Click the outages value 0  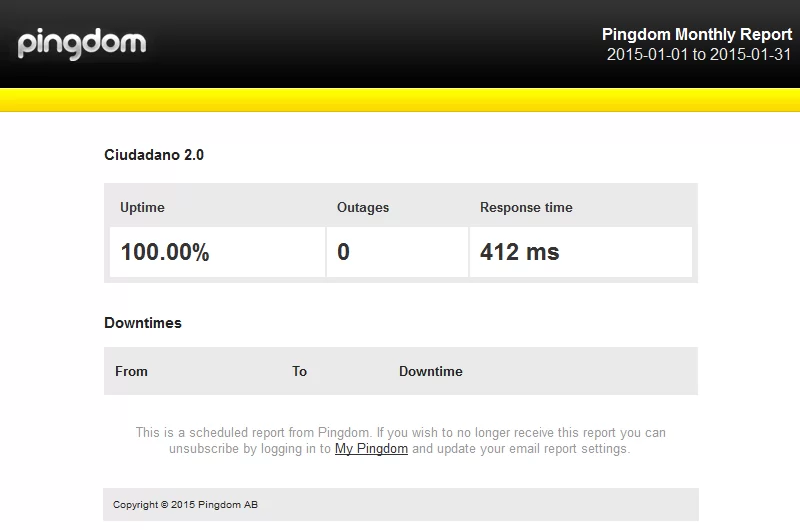pyautogui.click(x=343, y=252)
